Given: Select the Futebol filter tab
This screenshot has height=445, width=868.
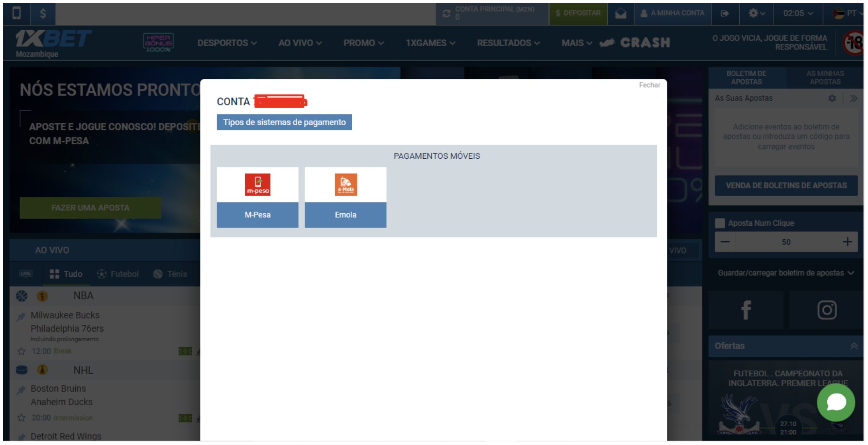Looking at the screenshot, I should click(118, 274).
